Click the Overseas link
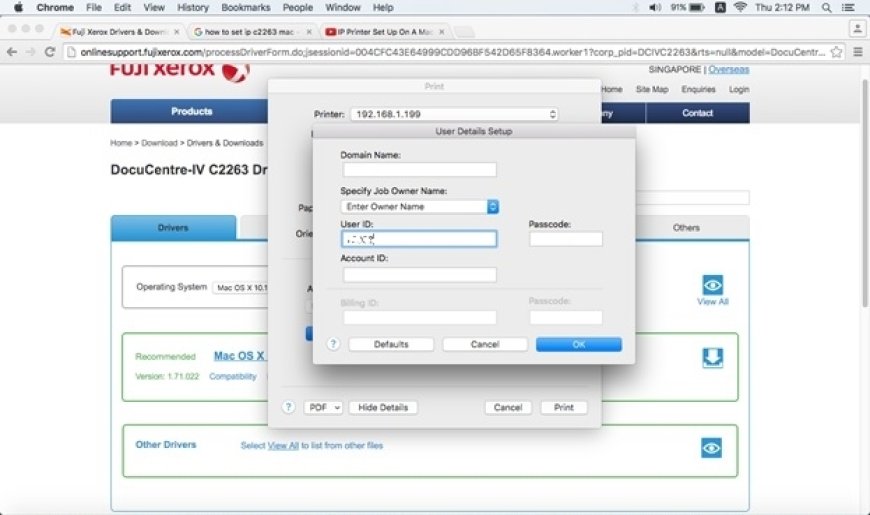Image resolution: width=870 pixels, height=515 pixels. coord(729,69)
